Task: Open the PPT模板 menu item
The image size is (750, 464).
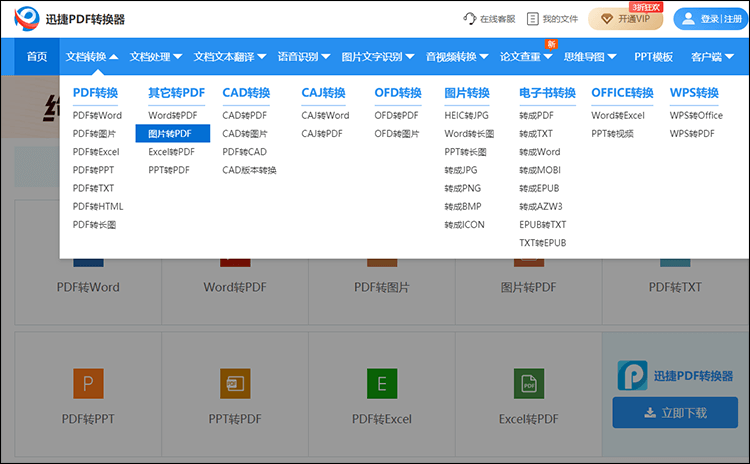Action: (x=653, y=57)
